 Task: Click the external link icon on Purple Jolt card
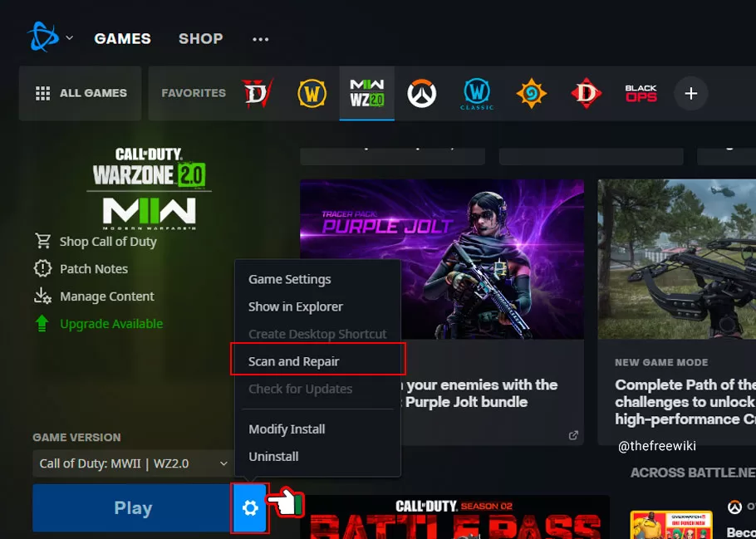pos(573,435)
